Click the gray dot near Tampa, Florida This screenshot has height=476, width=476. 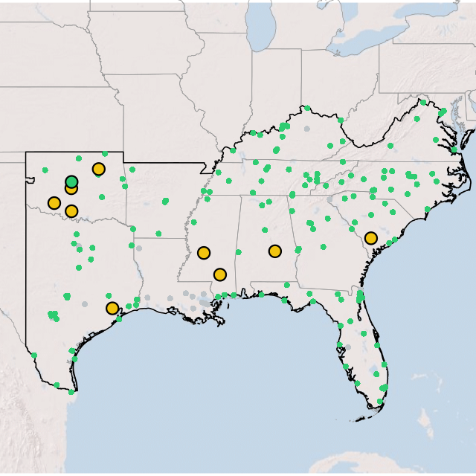pyautogui.click(x=348, y=347)
